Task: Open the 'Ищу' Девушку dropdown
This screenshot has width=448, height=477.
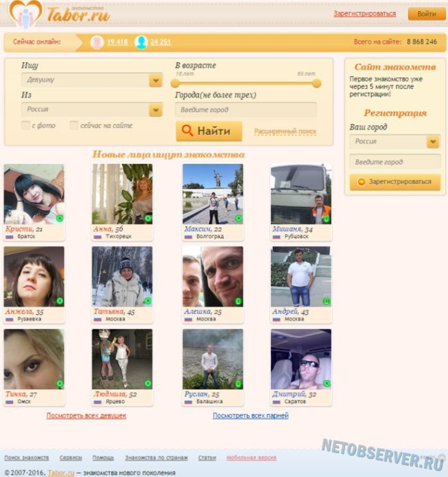Action: point(155,80)
